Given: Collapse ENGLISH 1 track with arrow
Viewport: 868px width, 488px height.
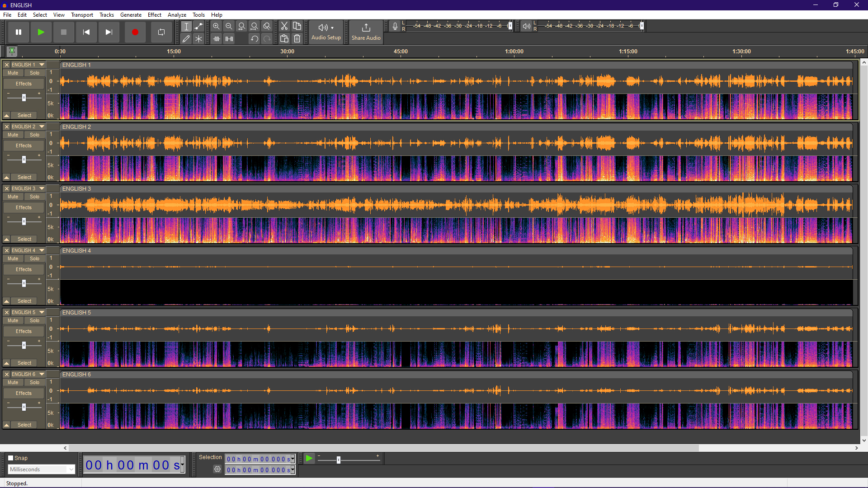Looking at the screenshot, I should (x=7, y=116).
